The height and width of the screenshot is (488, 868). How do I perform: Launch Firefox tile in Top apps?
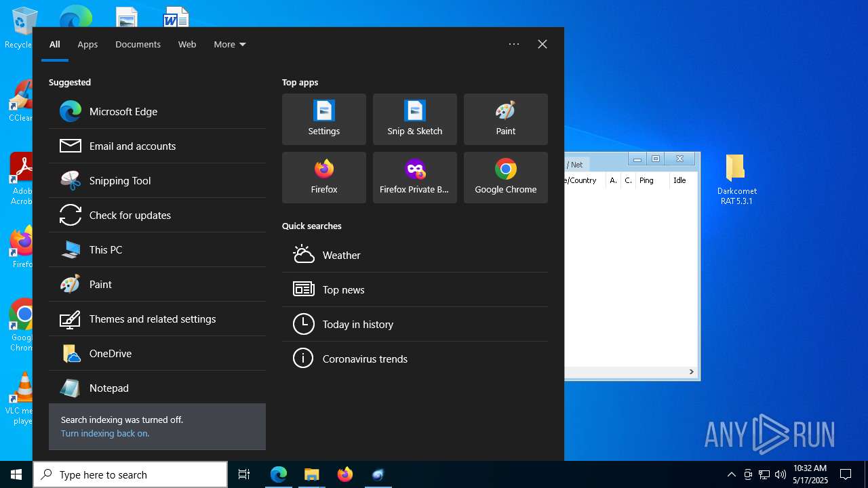(x=324, y=178)
